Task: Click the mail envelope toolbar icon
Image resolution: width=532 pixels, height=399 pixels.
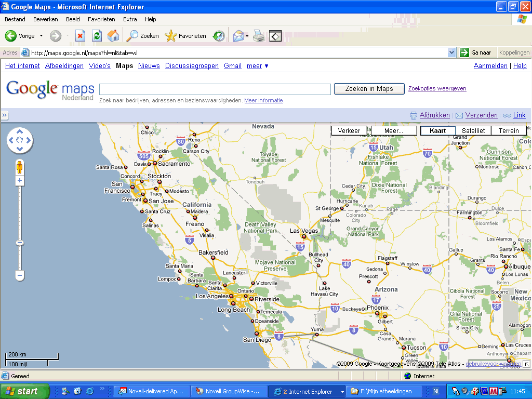Action: [238, 36]
